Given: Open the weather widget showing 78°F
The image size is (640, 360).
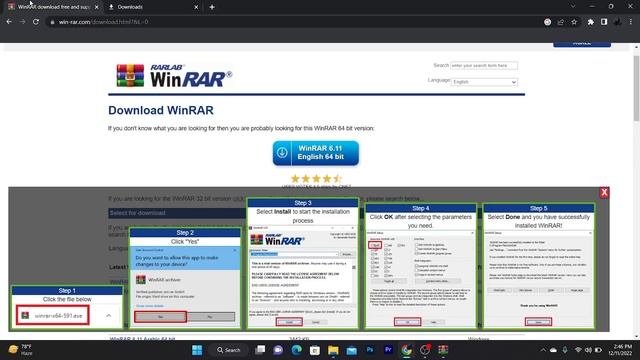Looking at the screenshot, I should click(20, 350).
